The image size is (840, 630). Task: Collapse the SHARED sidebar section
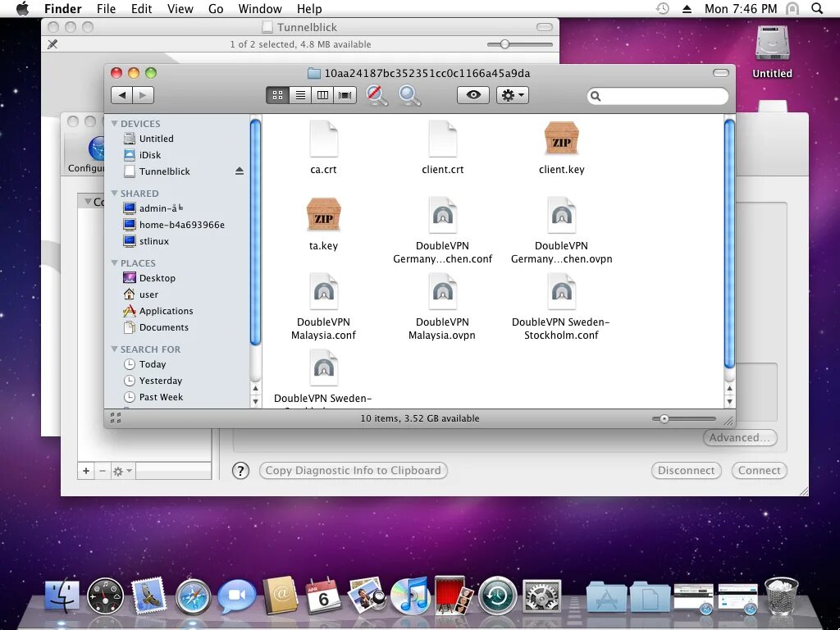point(114,193)
